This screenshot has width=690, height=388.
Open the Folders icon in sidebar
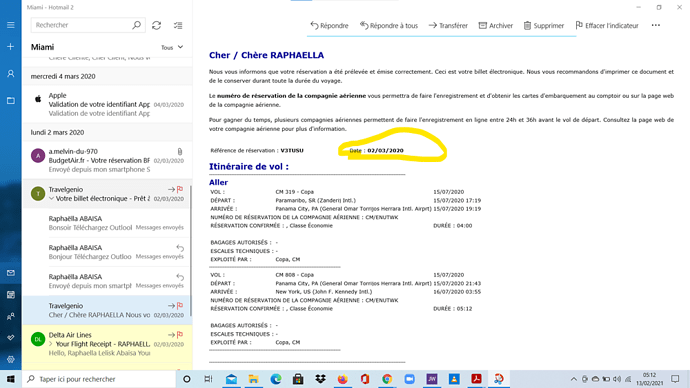pos(11,101)
